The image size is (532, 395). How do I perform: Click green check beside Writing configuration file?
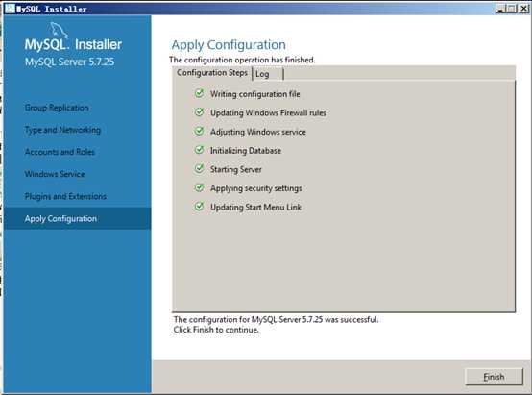tap(199, 93)
